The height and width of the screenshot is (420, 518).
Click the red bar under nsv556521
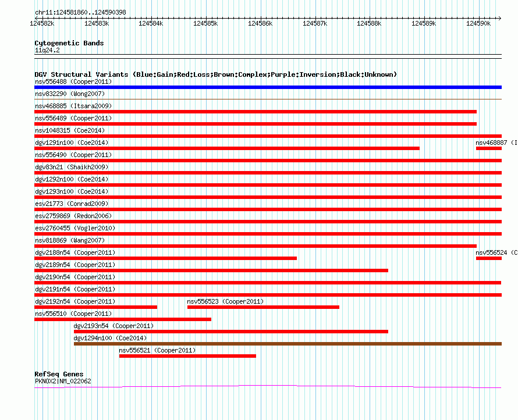(187, 356)
